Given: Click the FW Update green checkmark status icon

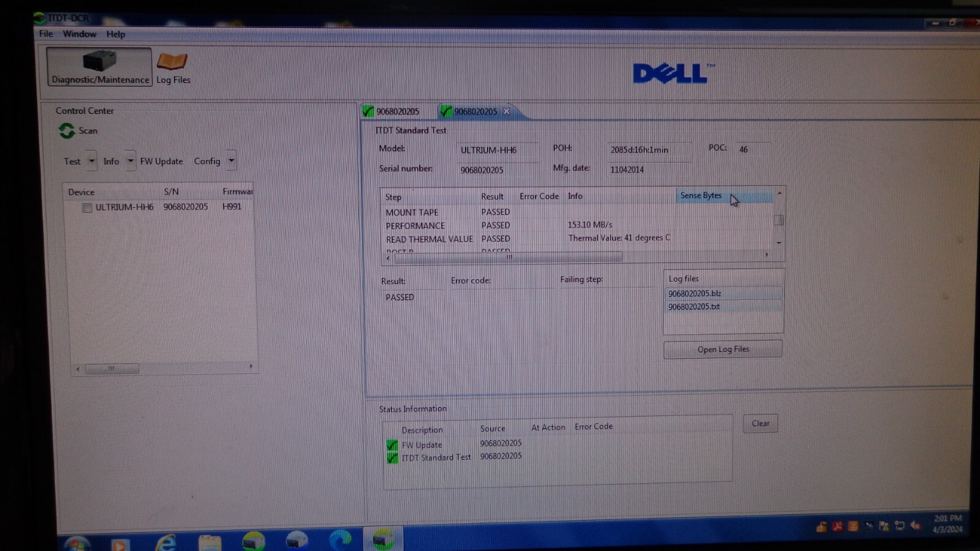Looking at the screenshot, I should point(392,445).
